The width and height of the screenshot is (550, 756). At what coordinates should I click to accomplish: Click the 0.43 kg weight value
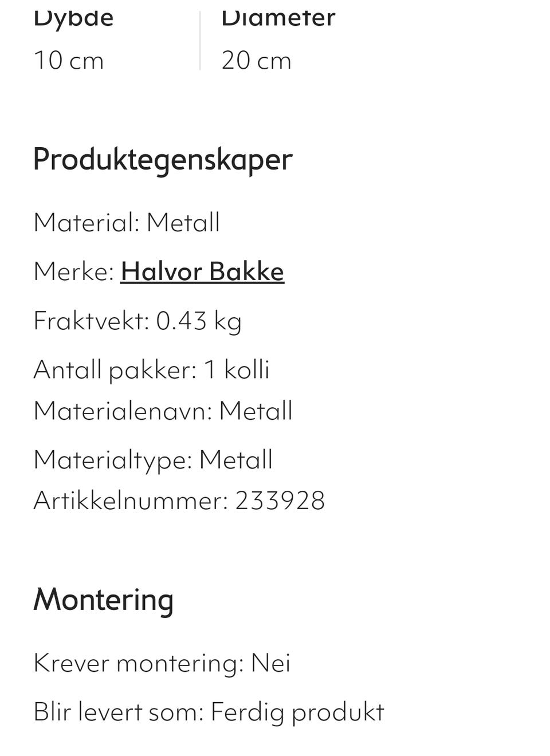(199, 321)
